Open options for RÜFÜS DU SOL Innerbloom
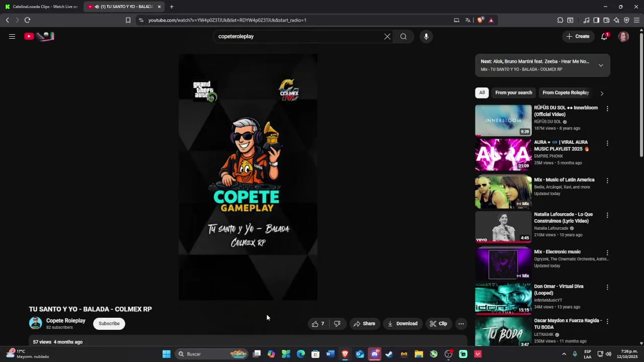The height and width of the screenshot is (362, 644). (607, 109)
